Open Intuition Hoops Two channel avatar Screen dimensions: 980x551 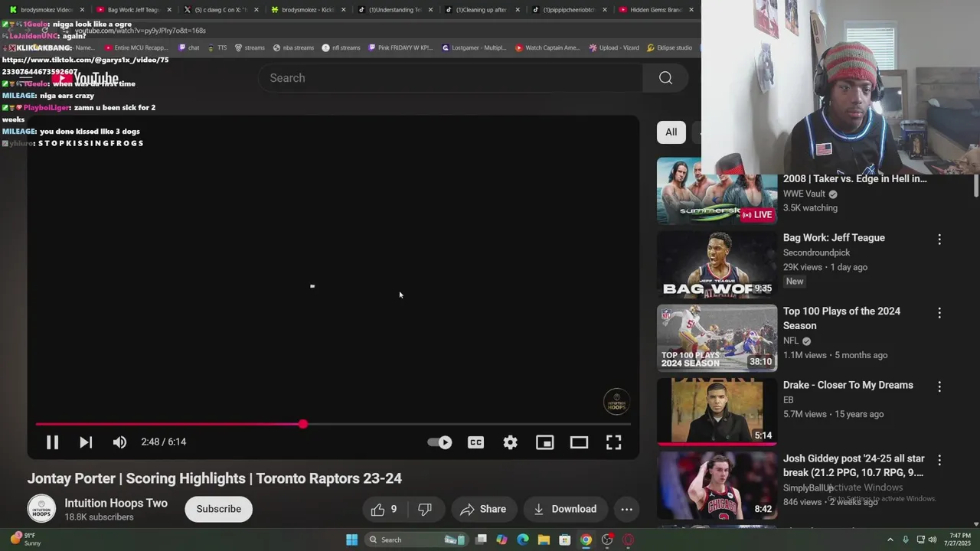pos(41,509)
